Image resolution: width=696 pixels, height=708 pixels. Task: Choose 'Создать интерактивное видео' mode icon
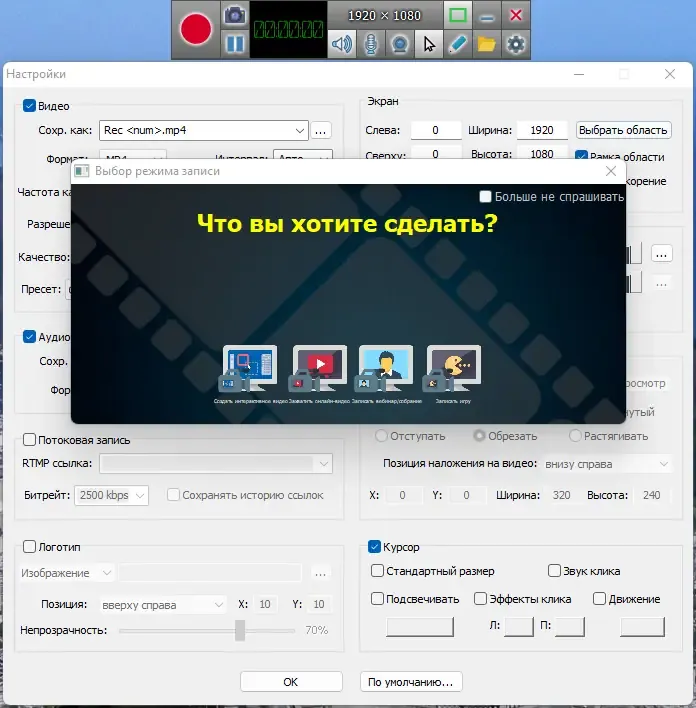tap(249, 368)
